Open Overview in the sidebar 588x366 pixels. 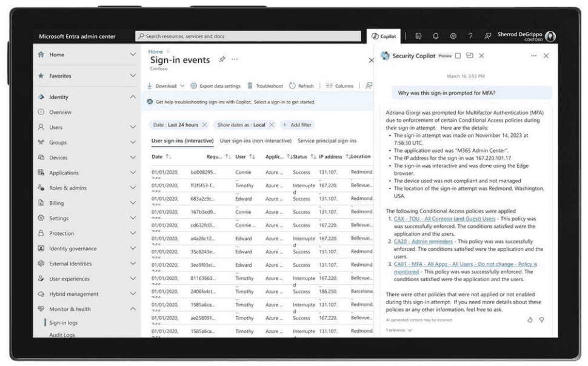60,112
